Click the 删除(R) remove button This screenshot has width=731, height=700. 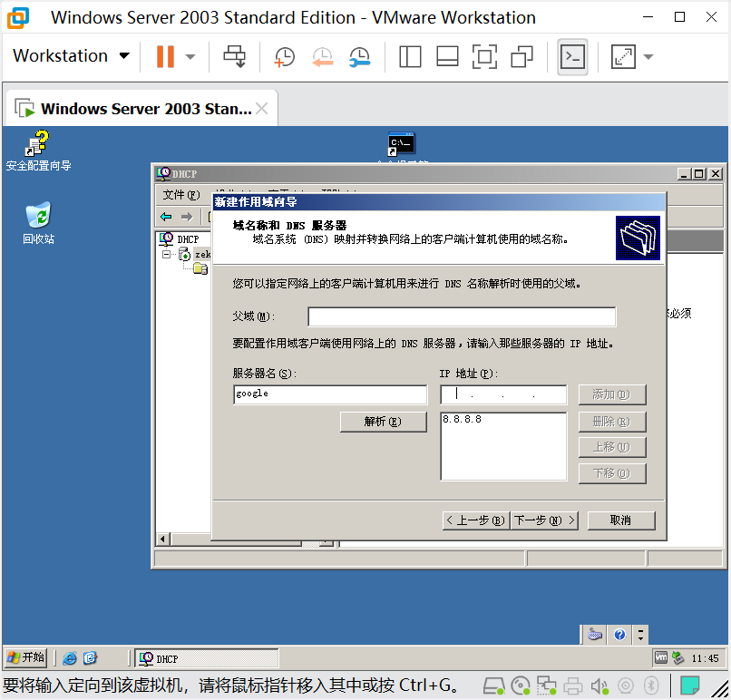[612, 422]
